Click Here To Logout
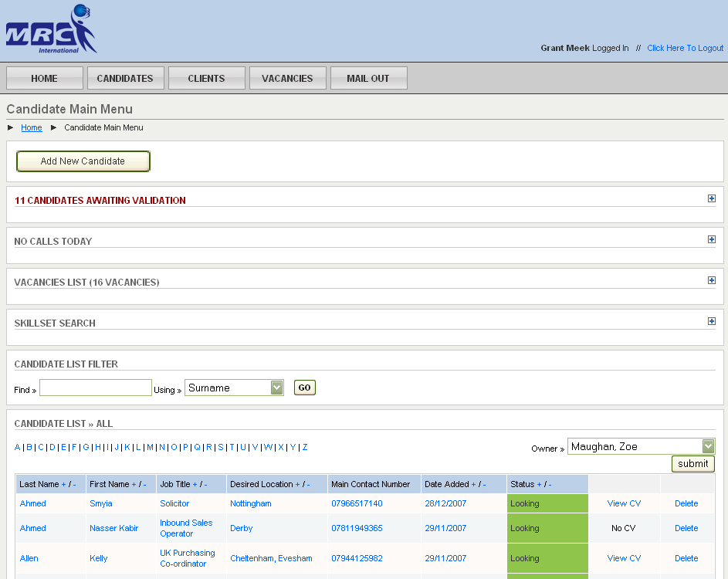 (x=685, y=48)
